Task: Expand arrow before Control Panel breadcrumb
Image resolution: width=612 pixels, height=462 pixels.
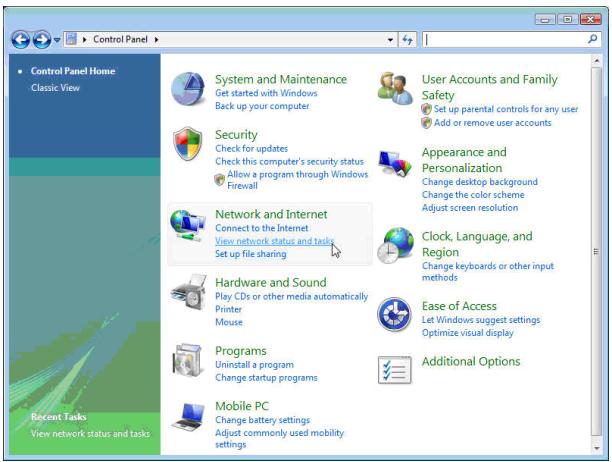Action: [x=84, y=39]
